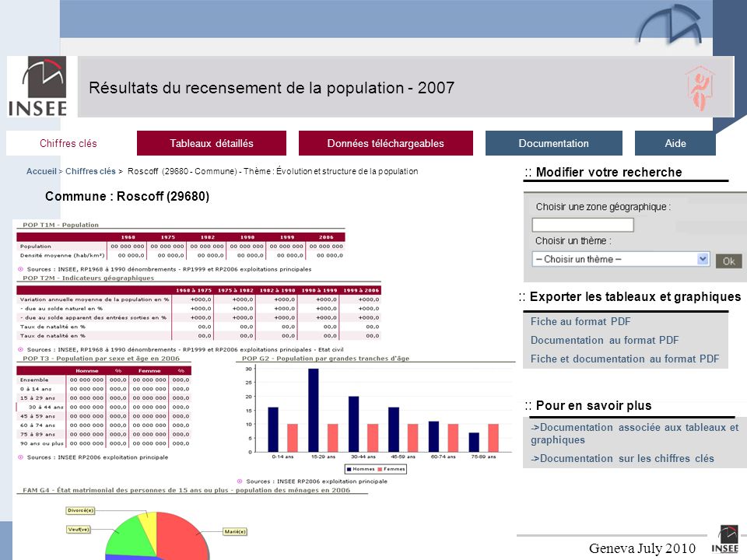The height and width of the screenshot is (560, 747).
Task: Switch to Données téléchargeables tab
Action: click(x=385, y=143)
